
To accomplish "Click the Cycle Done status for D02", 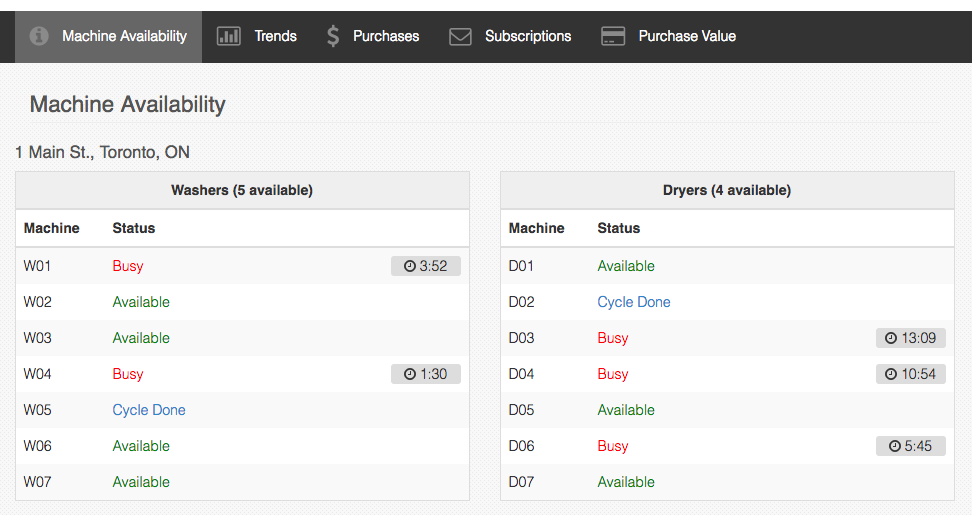I will coord(634,302).
